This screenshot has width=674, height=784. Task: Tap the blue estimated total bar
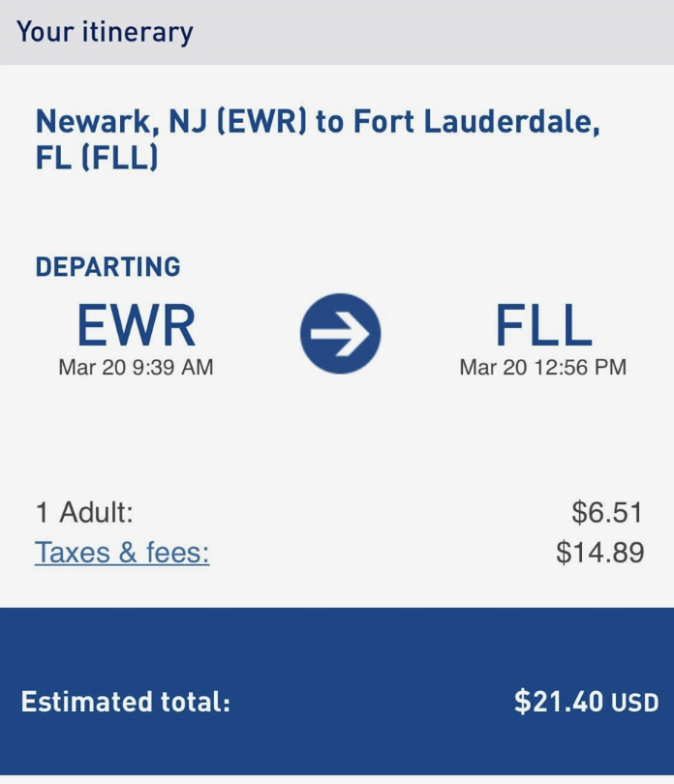337,691
